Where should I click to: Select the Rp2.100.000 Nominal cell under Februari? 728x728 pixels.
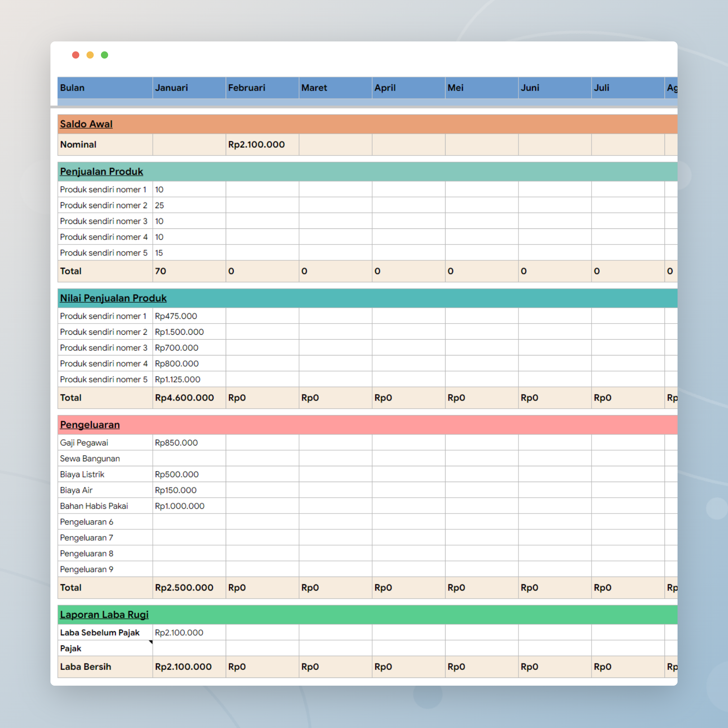tap(262, 145)
